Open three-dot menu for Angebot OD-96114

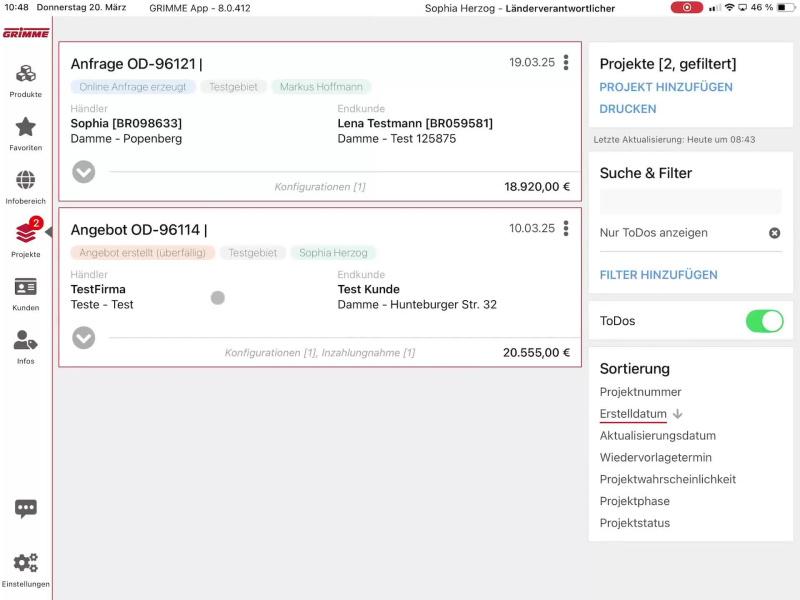[x=566, y=228]
